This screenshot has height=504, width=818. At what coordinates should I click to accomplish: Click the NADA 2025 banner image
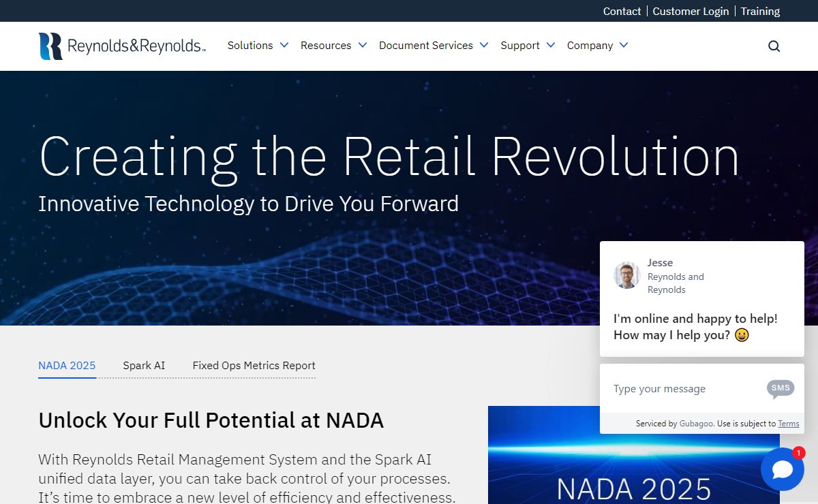point(634,455)
